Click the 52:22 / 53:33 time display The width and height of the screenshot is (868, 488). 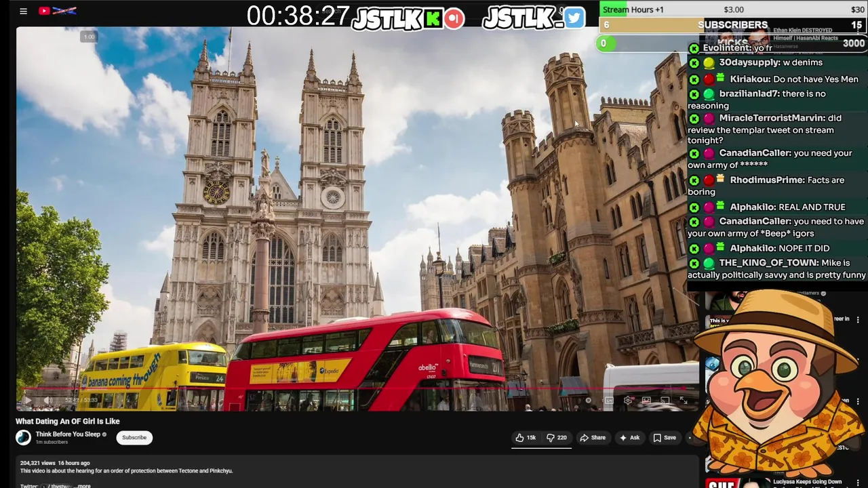81,401
